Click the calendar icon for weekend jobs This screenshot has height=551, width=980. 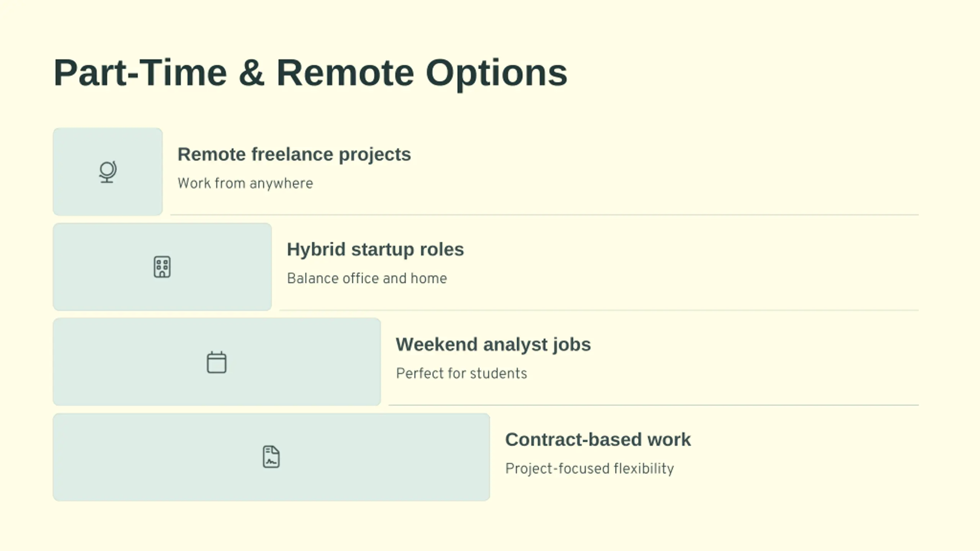[217, 362]
